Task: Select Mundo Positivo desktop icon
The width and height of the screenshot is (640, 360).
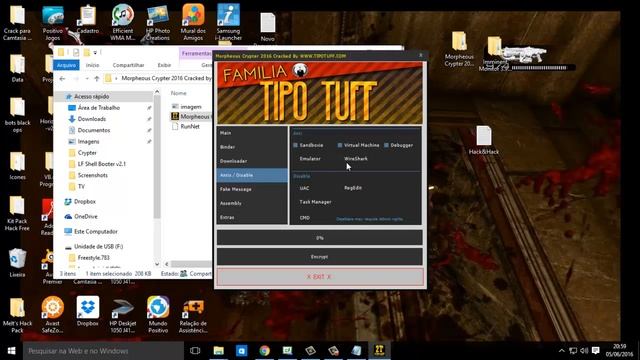Action: (x=158, y=314)
